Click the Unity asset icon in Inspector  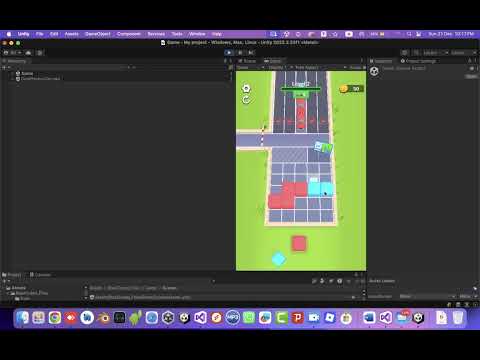374,71
